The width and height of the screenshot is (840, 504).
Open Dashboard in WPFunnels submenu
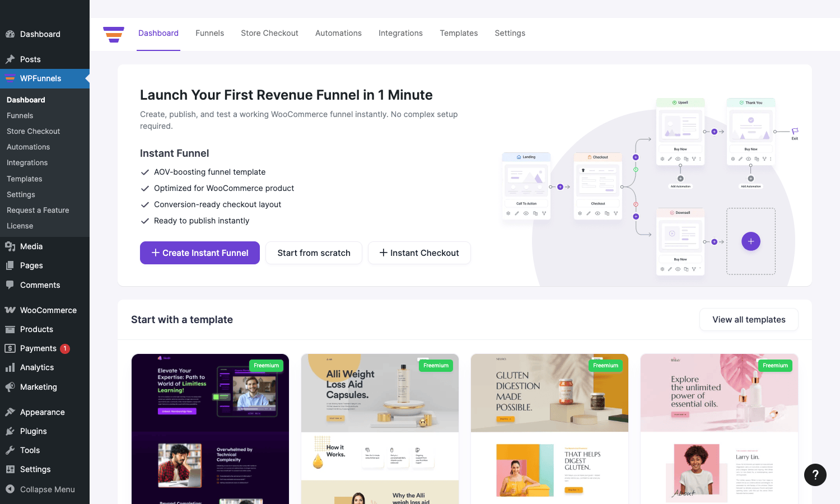[26, 100]
